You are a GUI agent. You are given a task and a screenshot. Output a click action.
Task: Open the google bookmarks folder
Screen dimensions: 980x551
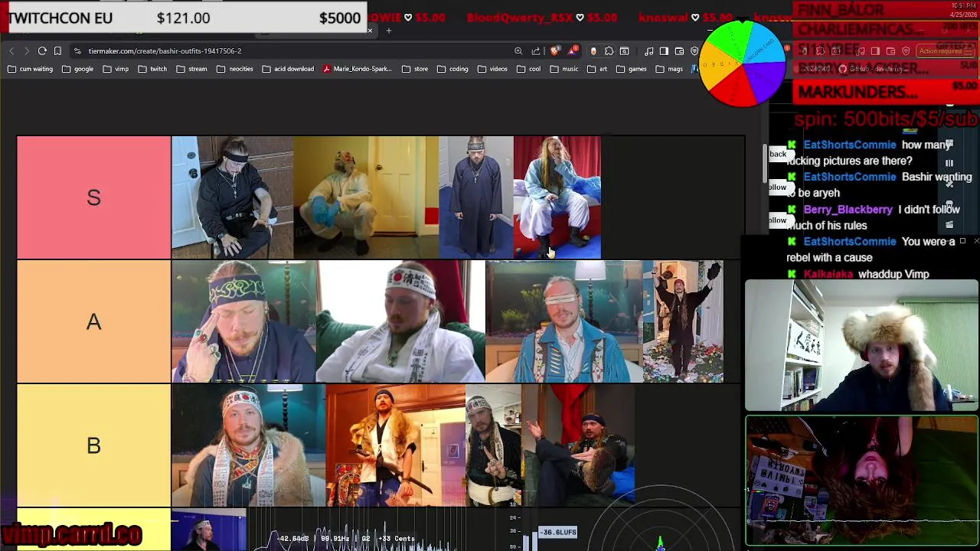tap(79, 69)
